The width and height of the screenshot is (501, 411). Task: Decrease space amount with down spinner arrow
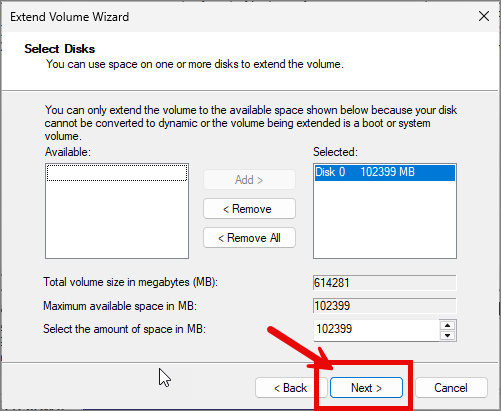click(447, 336)
